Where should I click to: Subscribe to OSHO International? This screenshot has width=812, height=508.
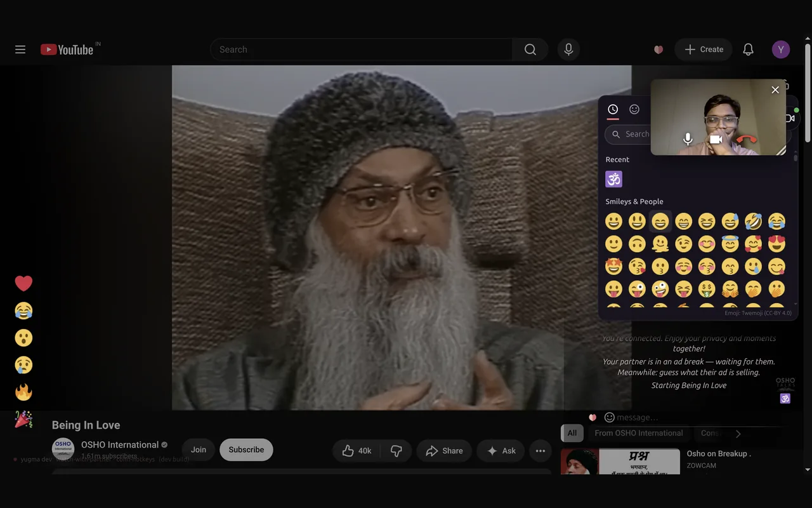point(246,450)
